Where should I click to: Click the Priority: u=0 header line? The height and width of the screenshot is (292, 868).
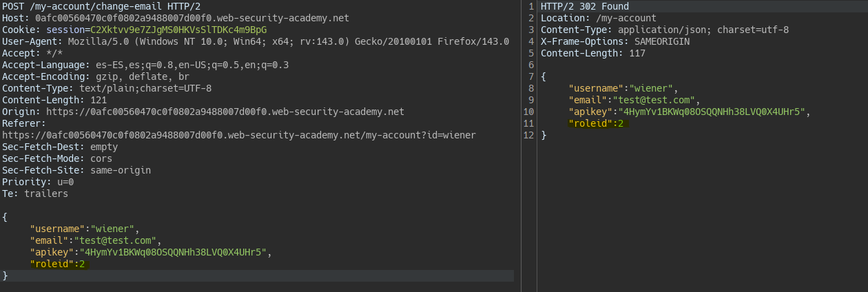(x=38, y=182)
